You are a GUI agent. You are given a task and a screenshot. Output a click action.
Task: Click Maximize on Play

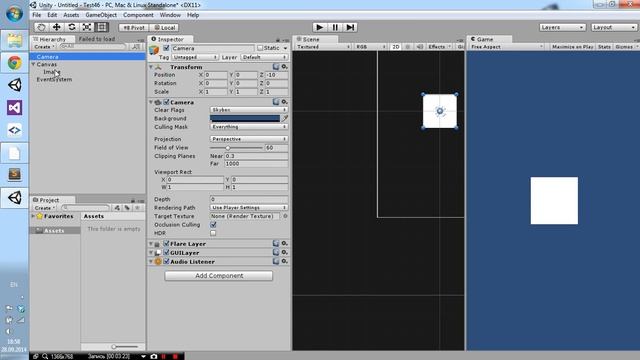tap(572, 47)
